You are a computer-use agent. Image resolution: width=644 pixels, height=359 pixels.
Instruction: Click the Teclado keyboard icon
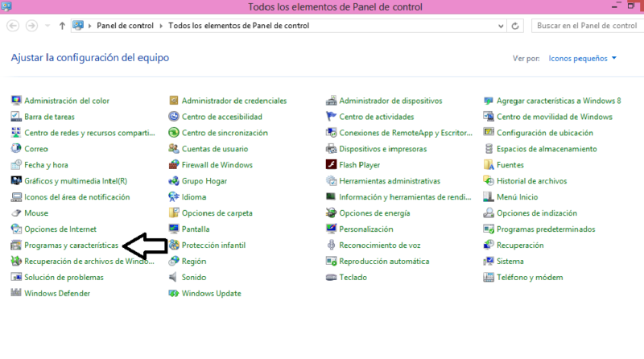331,277
